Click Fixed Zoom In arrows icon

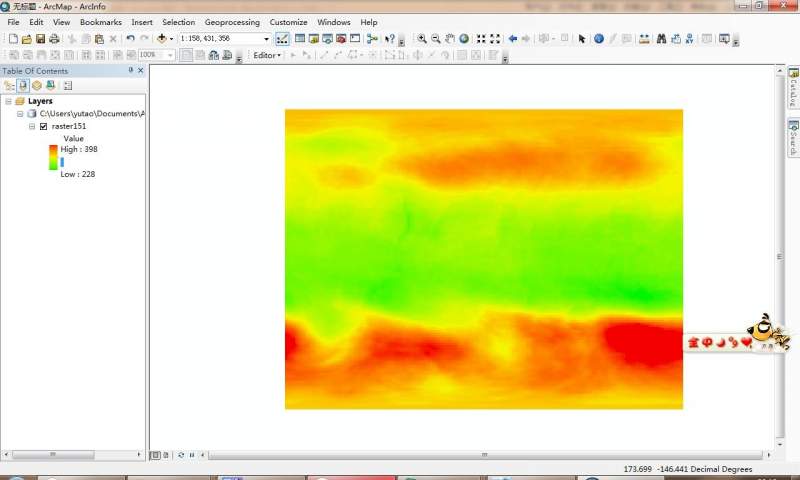click(481, 39)
